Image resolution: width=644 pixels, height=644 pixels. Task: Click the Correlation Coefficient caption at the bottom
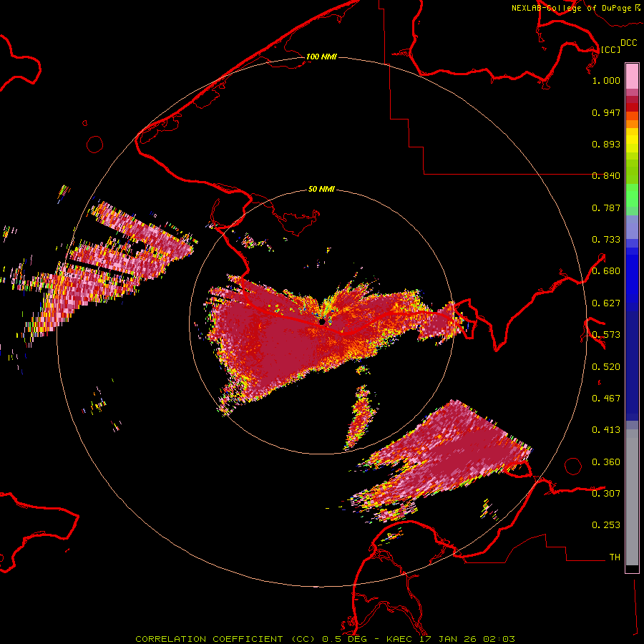(x=325, y=639)
